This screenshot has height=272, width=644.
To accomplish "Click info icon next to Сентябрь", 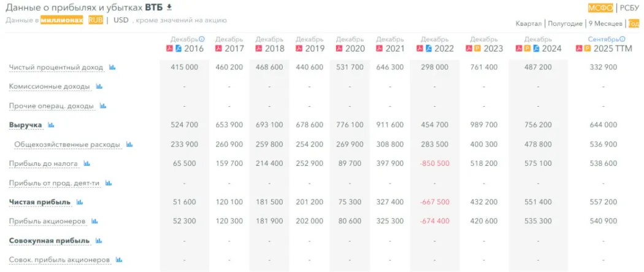I will tap(622, 39).
